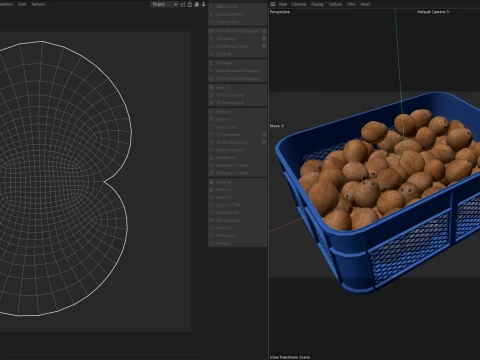The height and width of the screenshot is (360, 480).
Task: Click the Copy UV icon
Action: [211, 182]
